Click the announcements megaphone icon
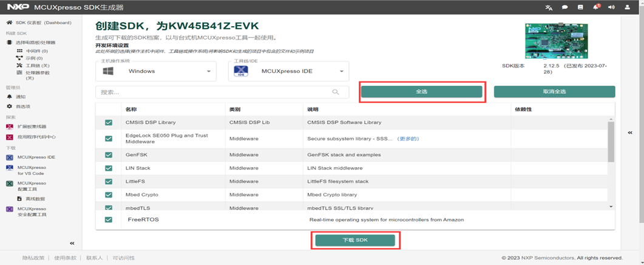The height and width of the screenshot is (265, 644). [x=612, y=7]
